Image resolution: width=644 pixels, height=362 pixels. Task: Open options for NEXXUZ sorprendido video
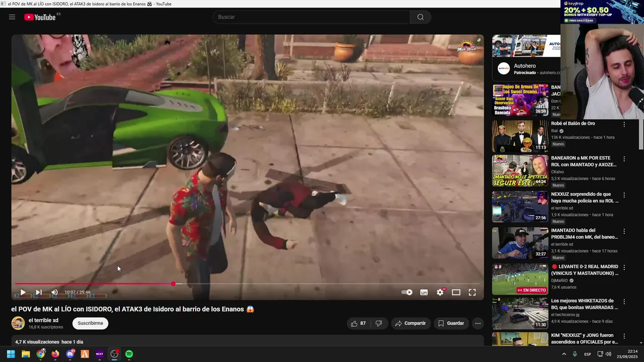pos(624,195)
